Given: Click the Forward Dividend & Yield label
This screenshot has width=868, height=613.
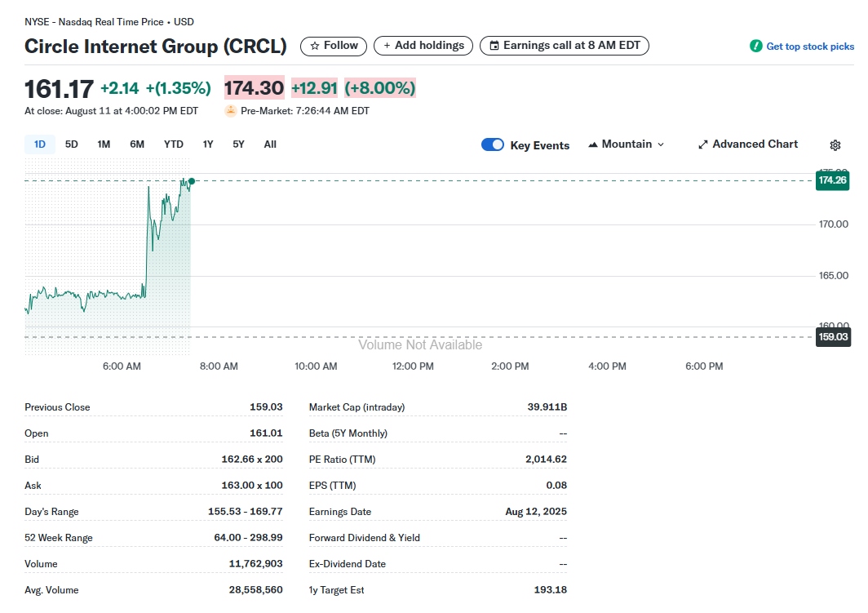Looking at the screenshot, I should (x=364, y=538).
